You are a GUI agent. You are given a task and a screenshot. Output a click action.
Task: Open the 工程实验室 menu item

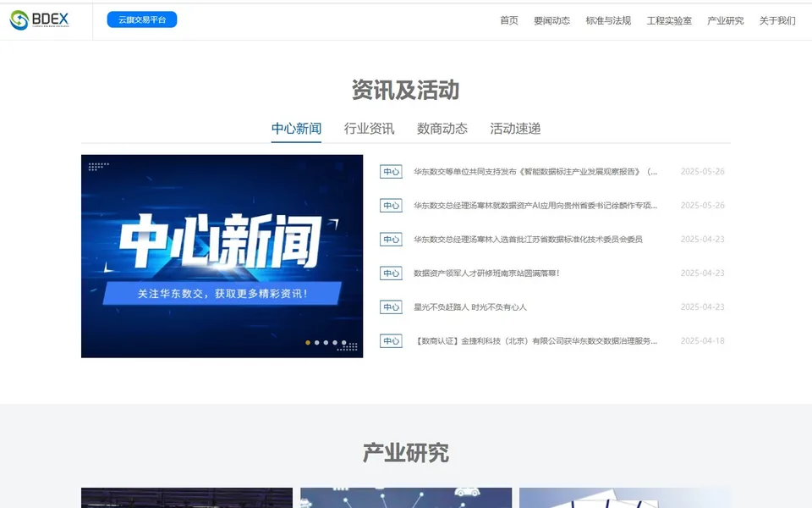(x=669, y=20)
